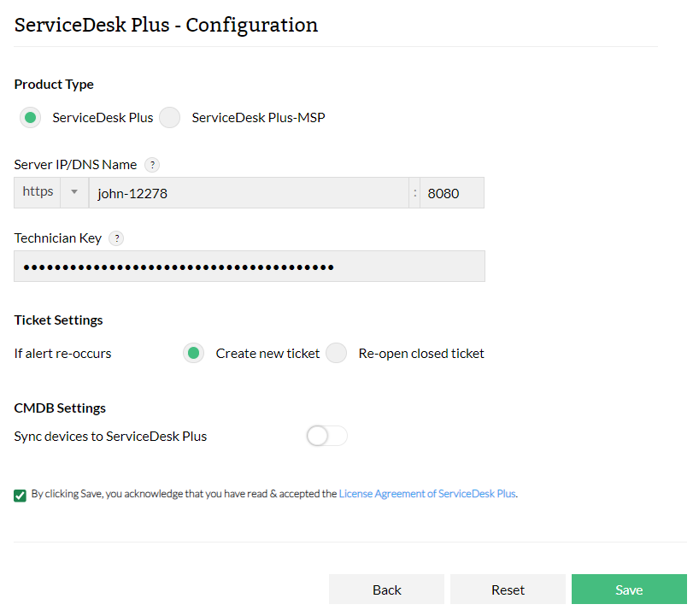Click the ServiceDesk Plus - Configuration page title
Viewport: 699px width, 616px height.
coord(167,25)
